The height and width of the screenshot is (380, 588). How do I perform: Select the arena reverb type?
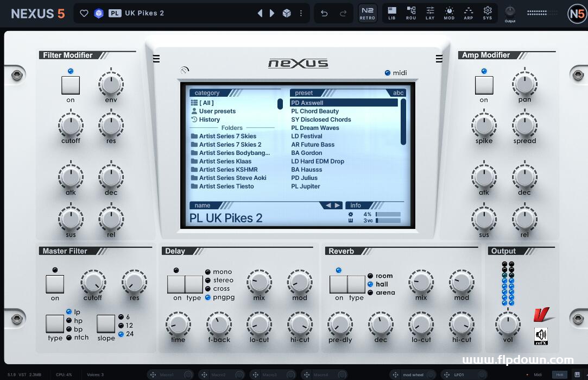(371, 292)
